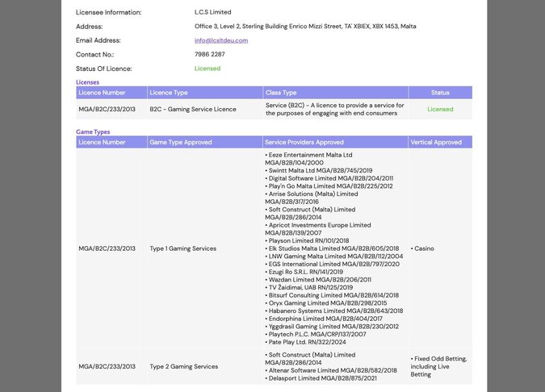
Task: Click the 'Game Types' section heading
Action: (93, 132)
